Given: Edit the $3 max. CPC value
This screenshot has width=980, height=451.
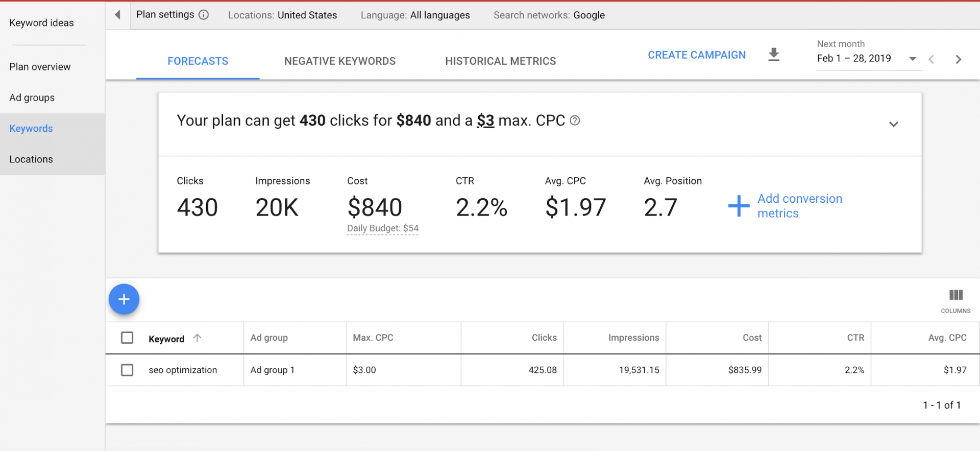Looking at the screenshot, I should pyautogui.click(x=485, y=121).
